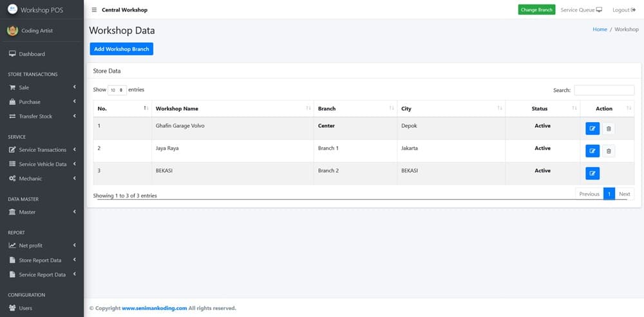Click the edit icon for BEKASI row
This screenshot has width=644, height=317.
click(592, 174)
